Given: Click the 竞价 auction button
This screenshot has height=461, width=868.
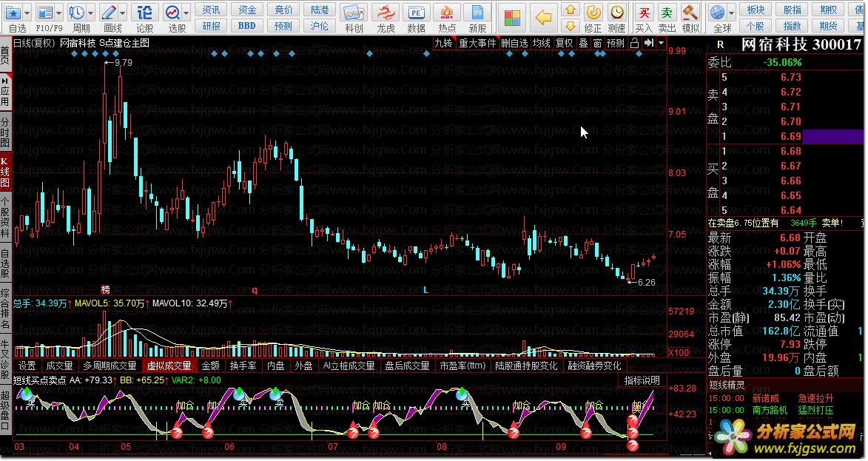Looking at the screenshot, I should click(x=283, y=10).
